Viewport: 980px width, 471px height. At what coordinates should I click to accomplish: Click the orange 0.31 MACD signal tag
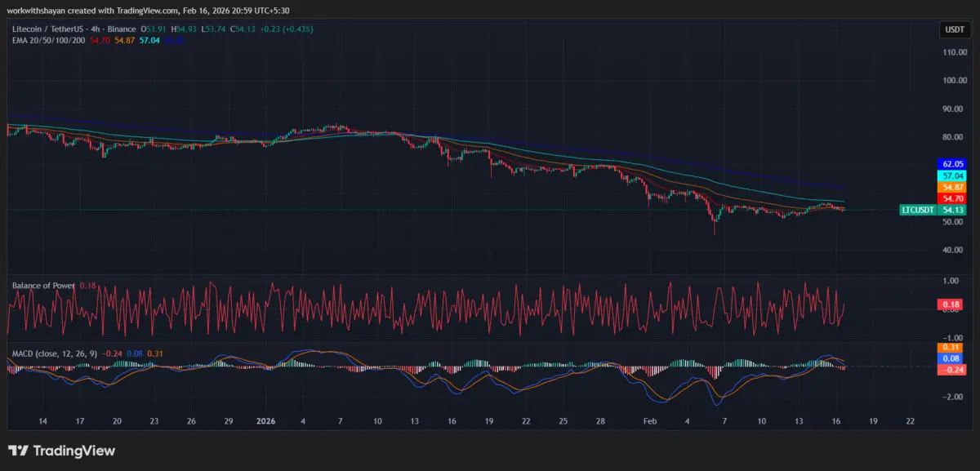point(952,348)
